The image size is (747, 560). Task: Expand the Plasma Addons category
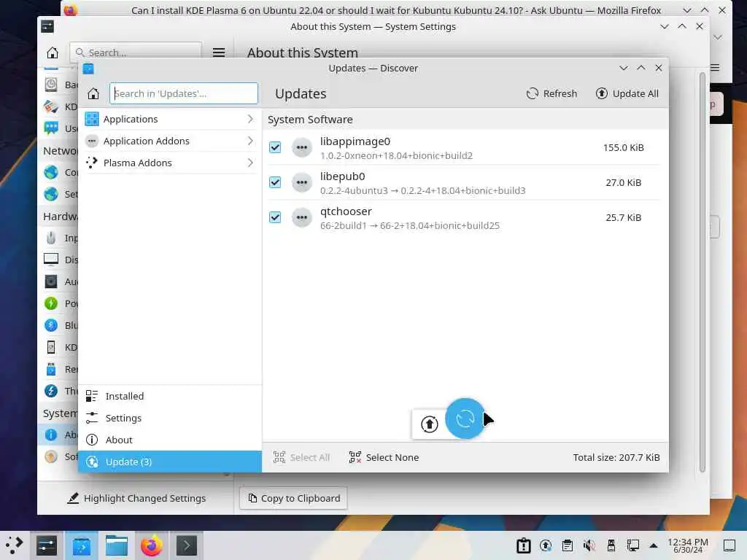(x=170, y=163)
